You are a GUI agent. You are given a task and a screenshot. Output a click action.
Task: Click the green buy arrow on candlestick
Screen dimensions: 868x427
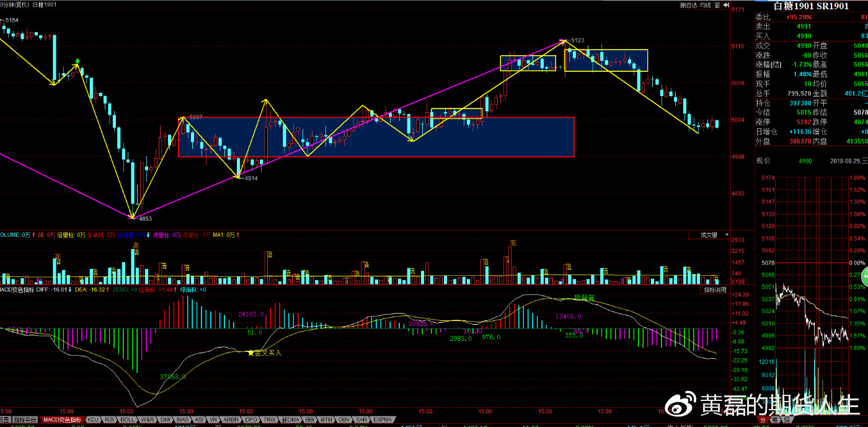tap(77, 61)
